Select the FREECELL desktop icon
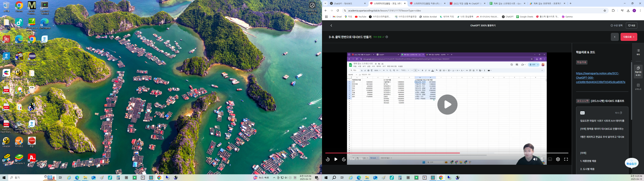This screenshot has width=644, height=181. point(19,57)
